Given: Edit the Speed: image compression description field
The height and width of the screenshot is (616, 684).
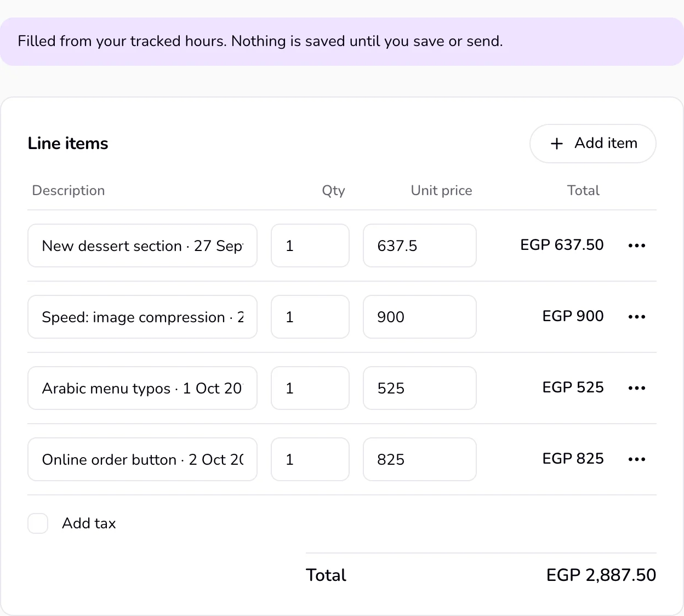Looking at the screenshot, I should coord(142,317).
